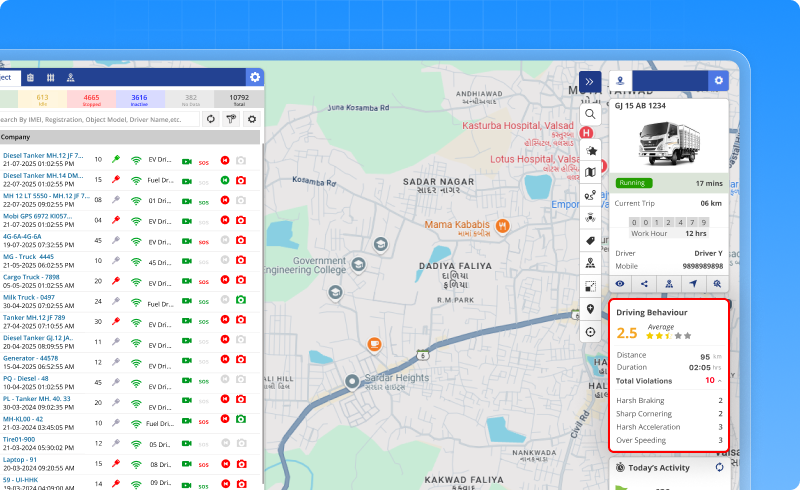Image resolution: width=800 pixels, height=490 pixels.
Task: Click the route path icon in map toolbar
Action: 591,195
